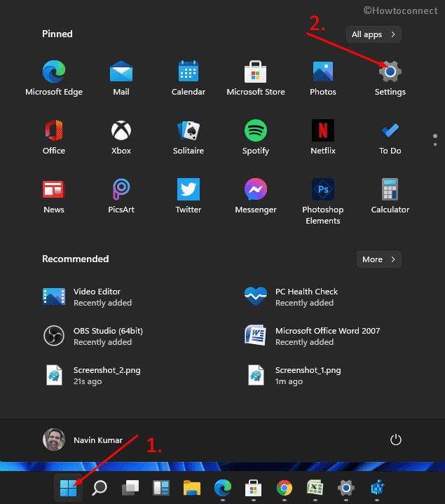The image size is (445, 504).
Task: Open Microsoft Office Word 2007
Action: (x=312, y=336)
